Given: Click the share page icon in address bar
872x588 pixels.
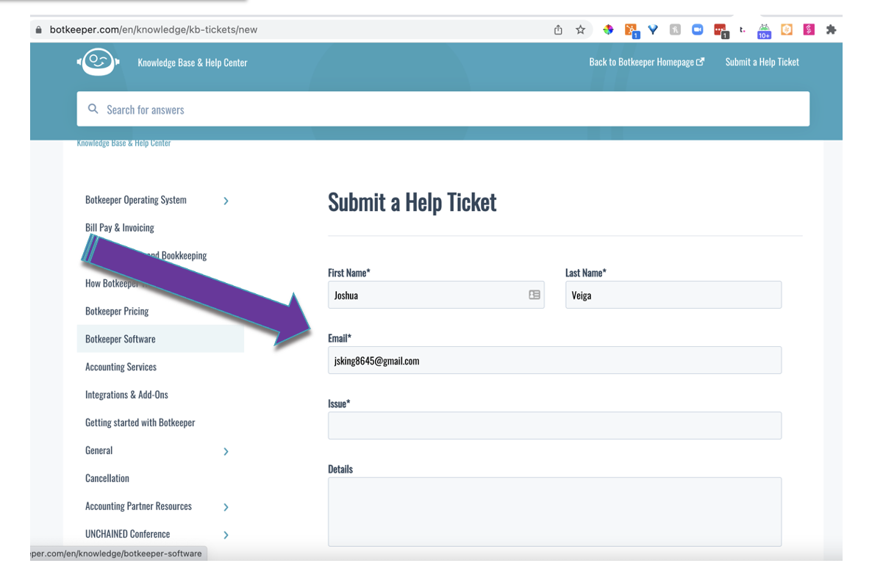Looking at the screenshot, I should (558, 30).
